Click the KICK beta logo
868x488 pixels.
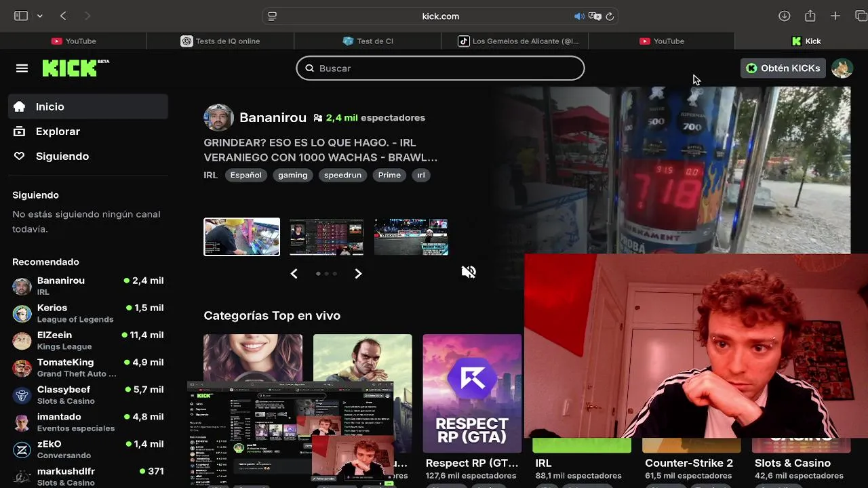pyautogui.click(x=75, y=68)
